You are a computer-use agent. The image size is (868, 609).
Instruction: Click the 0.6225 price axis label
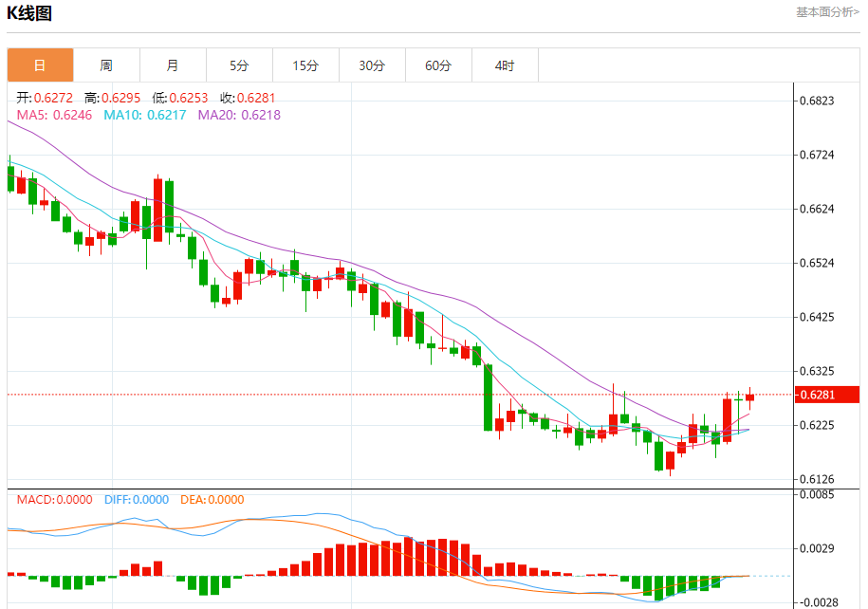point(817,425)
